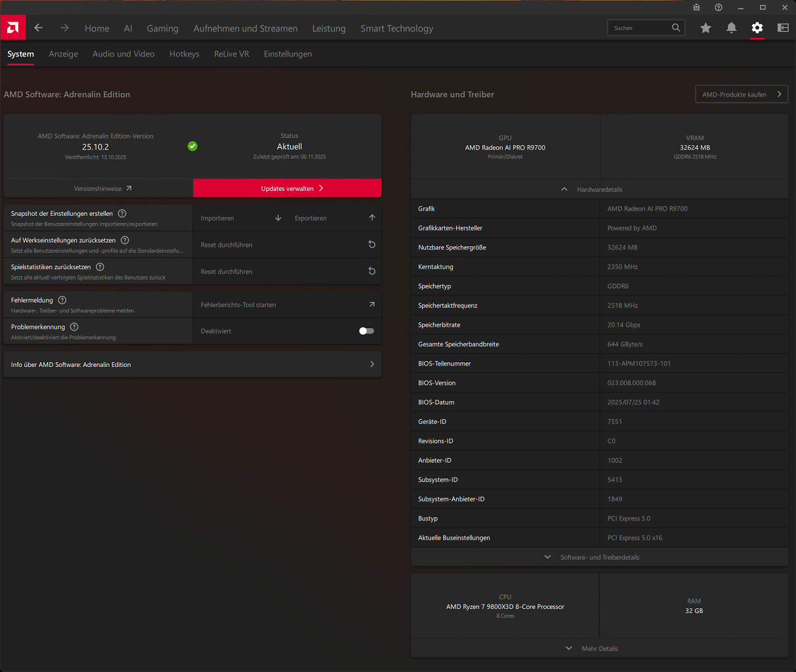
Task: Click BIOS-Datum value 2025/07/25 01:42
Action: coord(633,402)
